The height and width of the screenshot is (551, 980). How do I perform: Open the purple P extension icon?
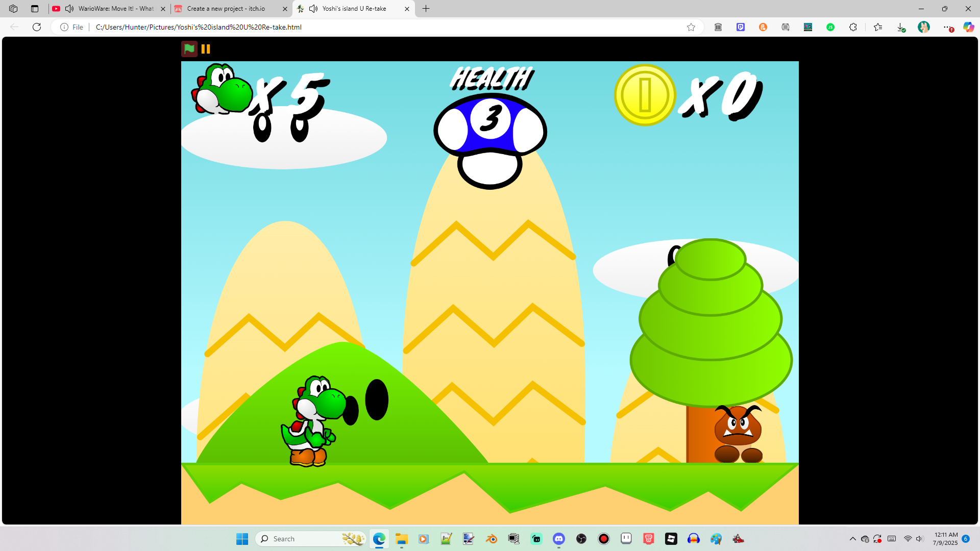click(x=741, y=27)
